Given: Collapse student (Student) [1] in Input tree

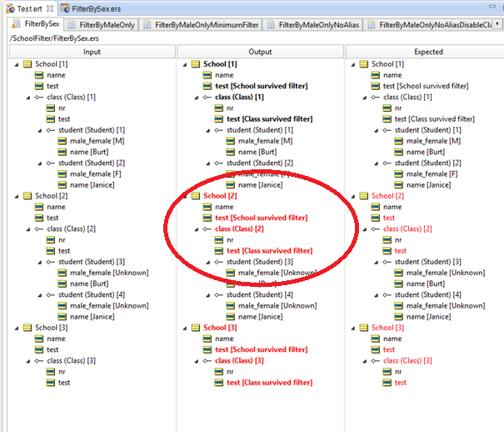Looking at the screenshot, I should 40,131.
